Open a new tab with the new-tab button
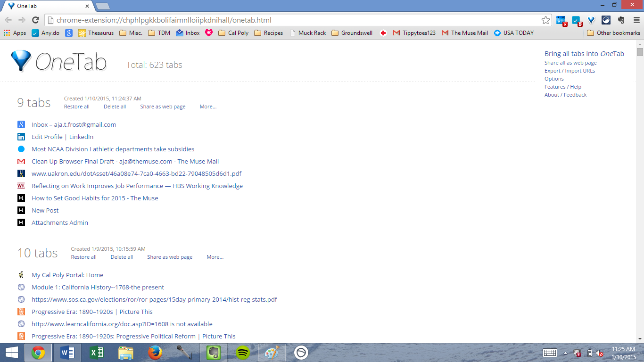Screen dimensions: 644x362 click(x=102, y=6)
